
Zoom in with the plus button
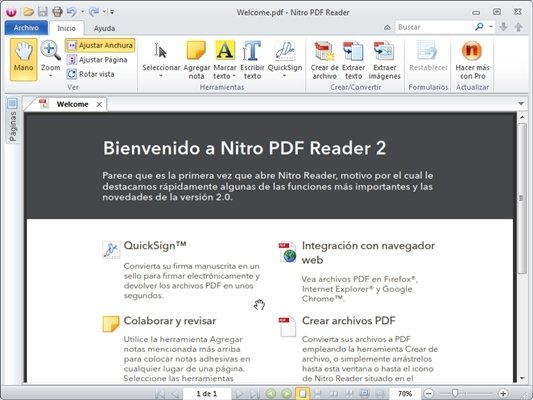[503, 394]
